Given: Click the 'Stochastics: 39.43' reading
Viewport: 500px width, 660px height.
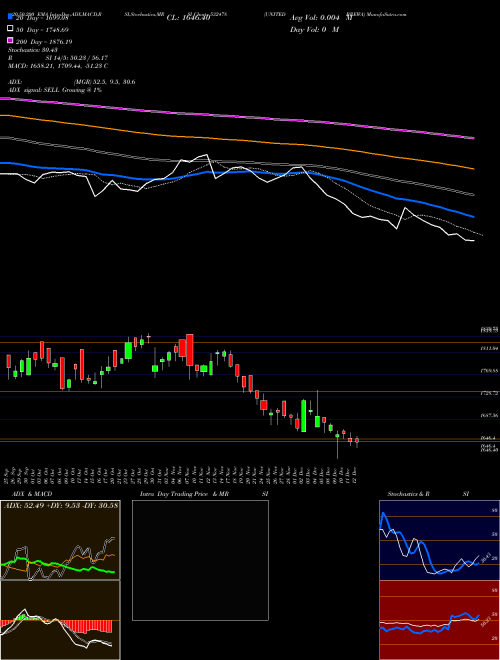Looking at the screenshot, I should 32,50.
